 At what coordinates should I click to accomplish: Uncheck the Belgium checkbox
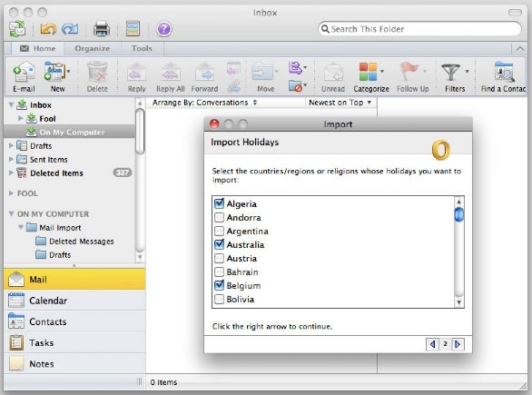tap(219, 285)
